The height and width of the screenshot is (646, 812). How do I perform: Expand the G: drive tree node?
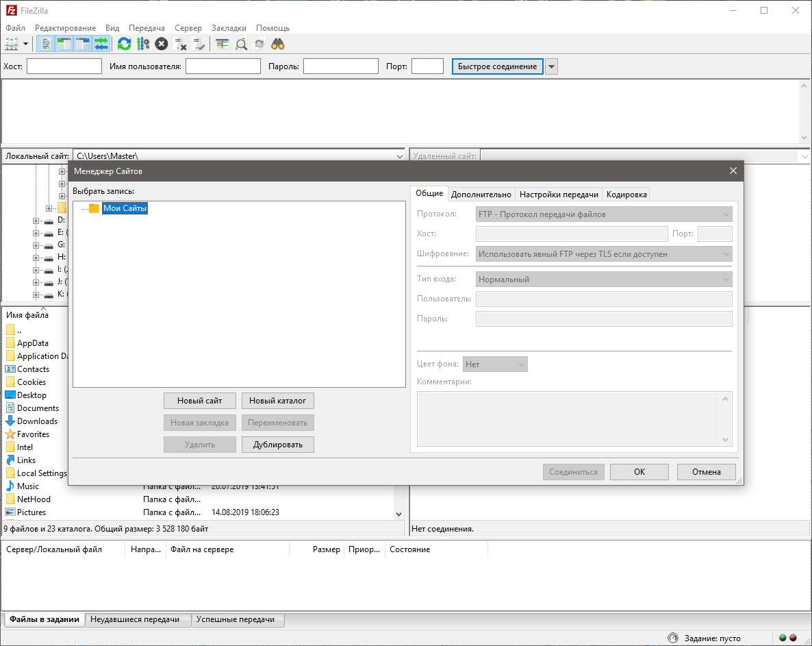pos(36,245)
